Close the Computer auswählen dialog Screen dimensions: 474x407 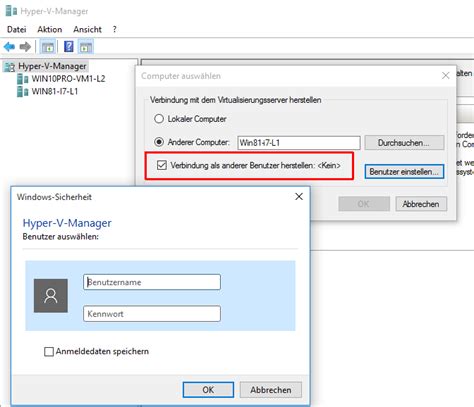pos(446,76)
